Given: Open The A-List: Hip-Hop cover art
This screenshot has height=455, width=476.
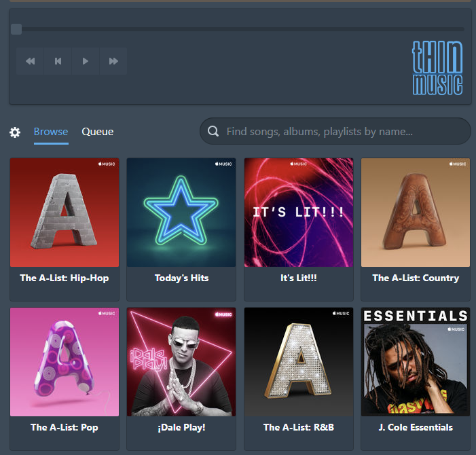Looking at the screenshot, I should (65, 213).
